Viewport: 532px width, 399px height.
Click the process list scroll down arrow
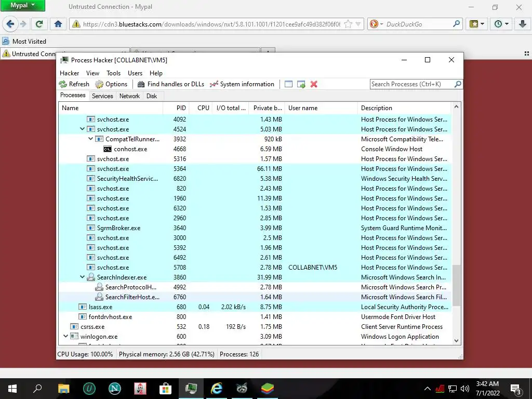(456, 341)
